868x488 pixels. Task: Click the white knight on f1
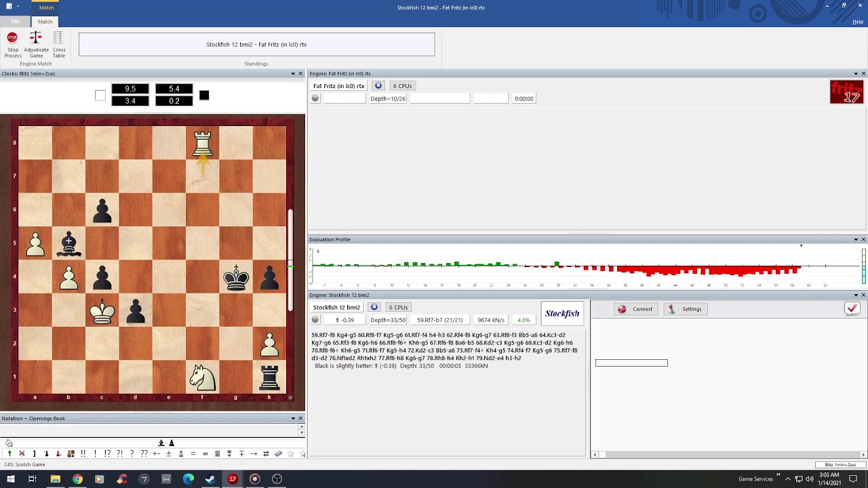tap(202, 378)
